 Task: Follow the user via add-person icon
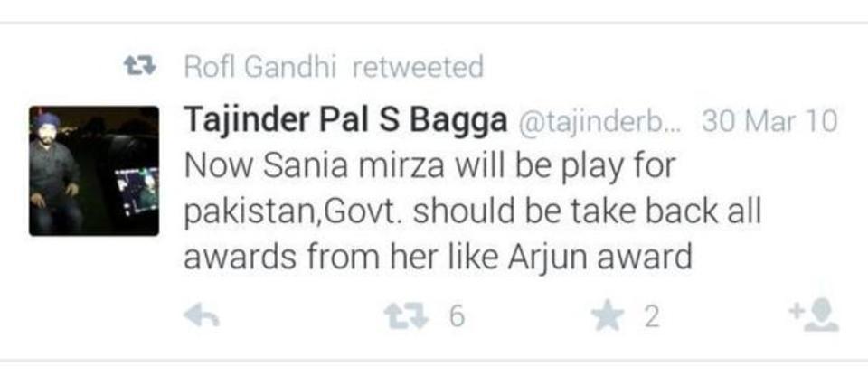pos(815,315)
